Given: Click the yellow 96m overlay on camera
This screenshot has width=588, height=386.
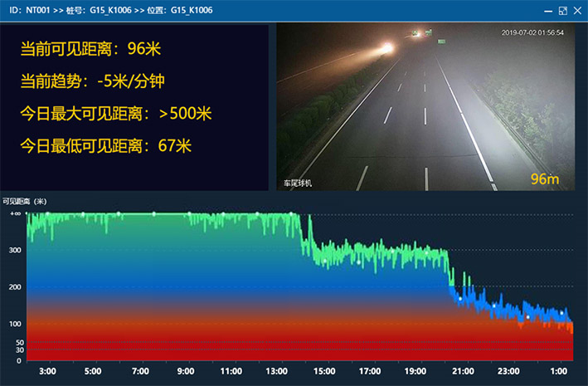Looking at the screenshot, I should coord(545,178).
